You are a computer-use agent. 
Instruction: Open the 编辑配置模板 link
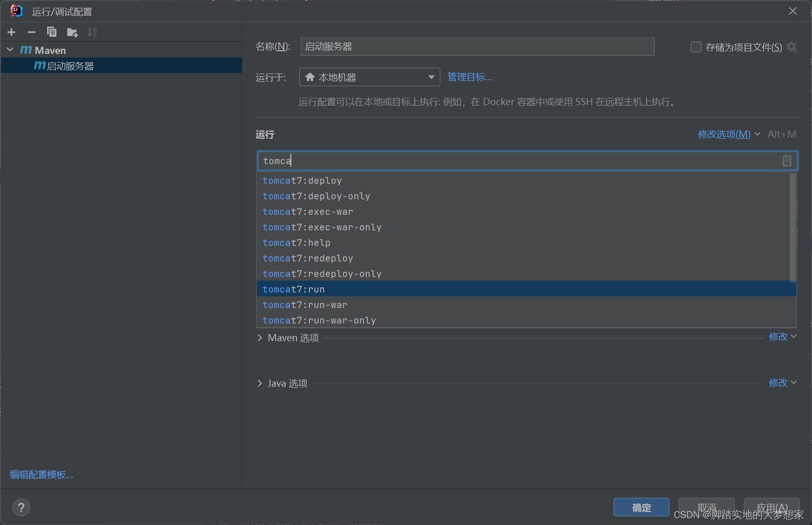coord(41,474)
